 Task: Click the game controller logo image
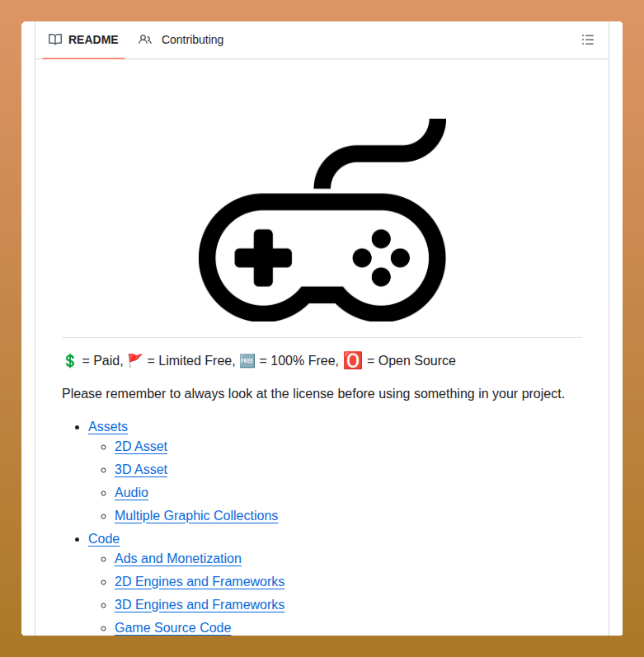[x=322, y=220]
